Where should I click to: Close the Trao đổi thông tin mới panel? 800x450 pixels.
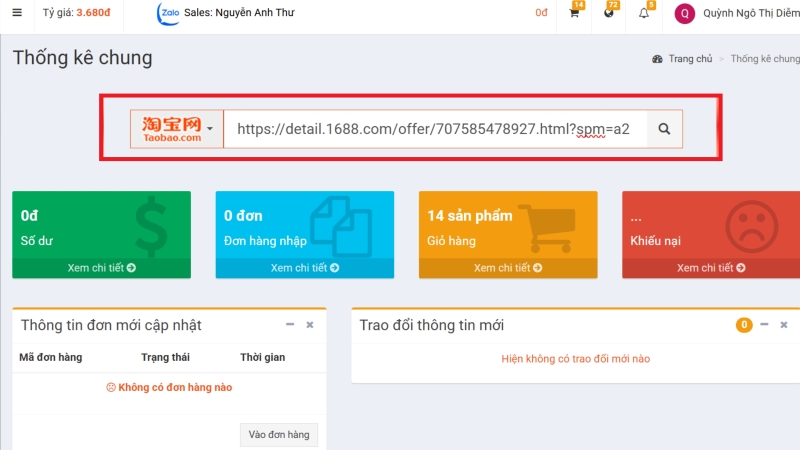(784, 324)
